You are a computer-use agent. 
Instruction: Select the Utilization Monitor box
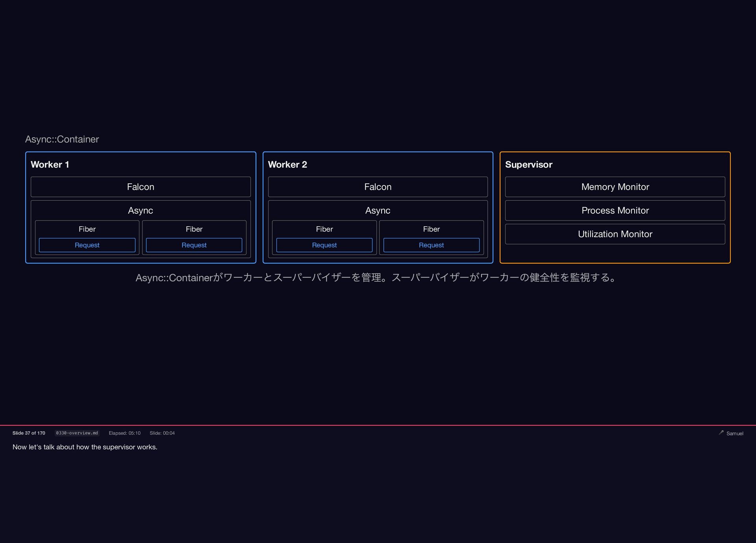pyautogui.click(x=615, y=234)
